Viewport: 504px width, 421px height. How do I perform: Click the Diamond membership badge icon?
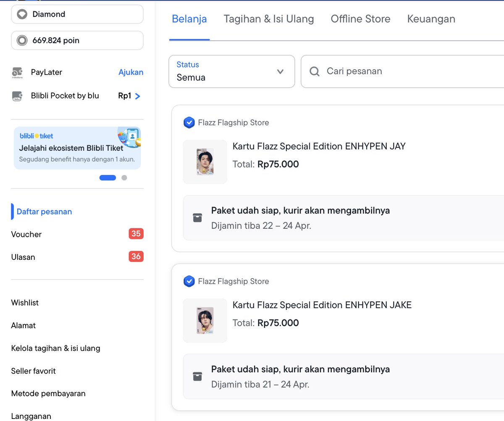(x=22, y=14)
